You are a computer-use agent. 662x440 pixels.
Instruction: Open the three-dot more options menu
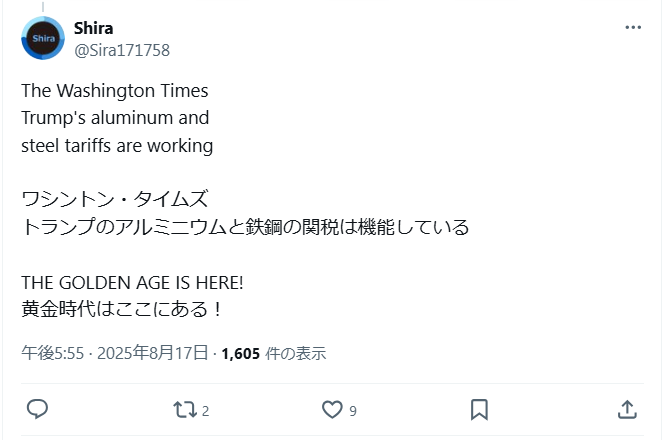(633, 27)
